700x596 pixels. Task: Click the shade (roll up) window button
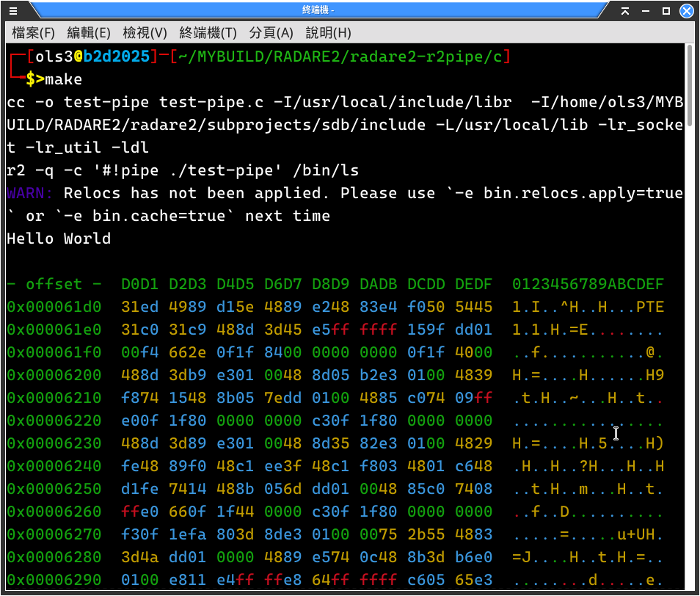coord(626,10)
